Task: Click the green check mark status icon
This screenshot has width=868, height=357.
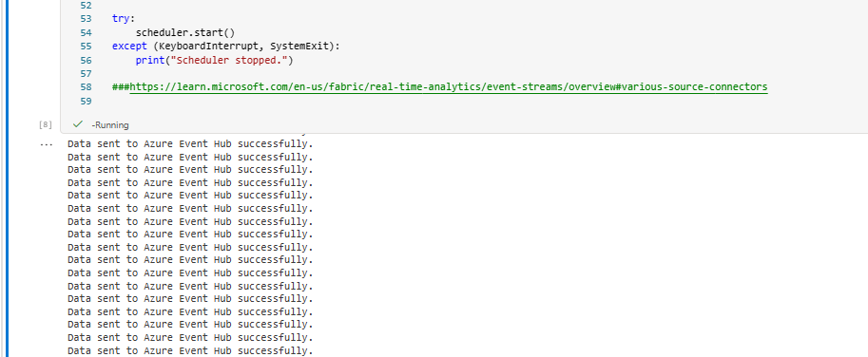Action: 78,124
